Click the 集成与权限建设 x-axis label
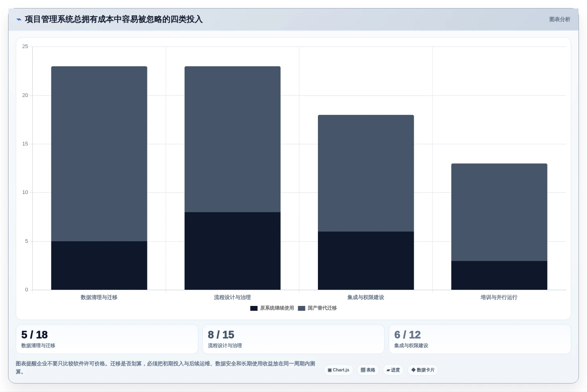This screenshot has height=392, width=587. [x=366, y=297]
